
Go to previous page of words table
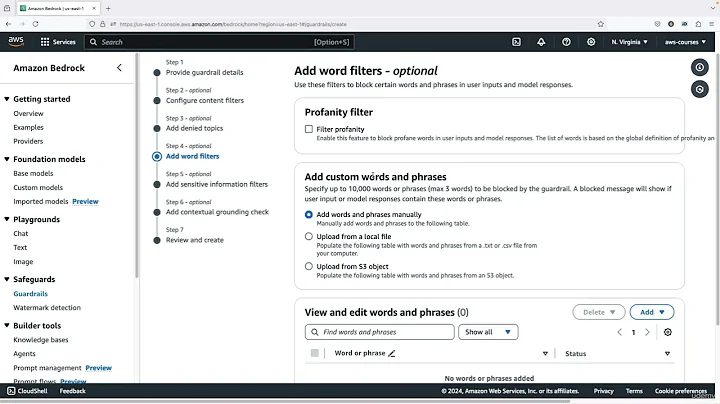pyautogui.click(x=619, y=332)
